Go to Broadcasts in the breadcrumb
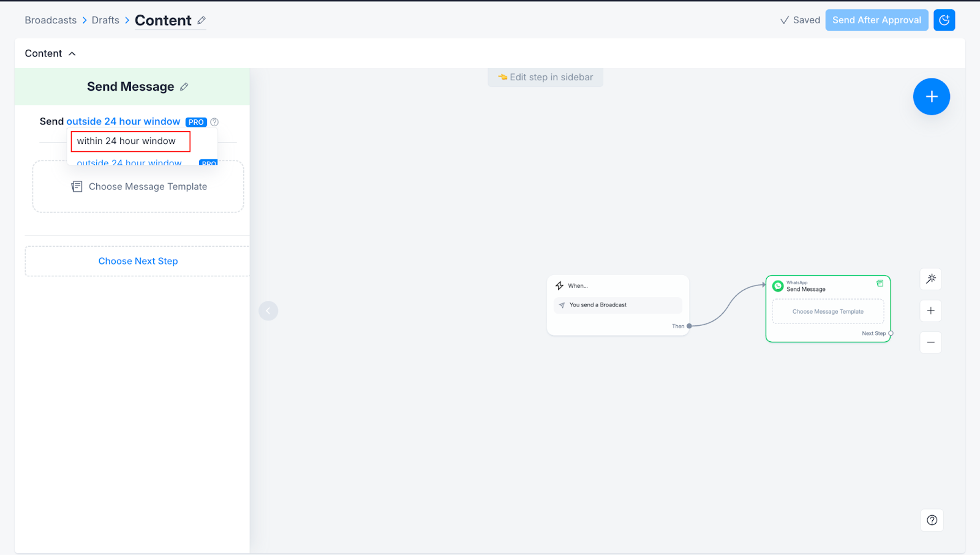The height and width of the screenshot is (555, 980). coord(51,20)
